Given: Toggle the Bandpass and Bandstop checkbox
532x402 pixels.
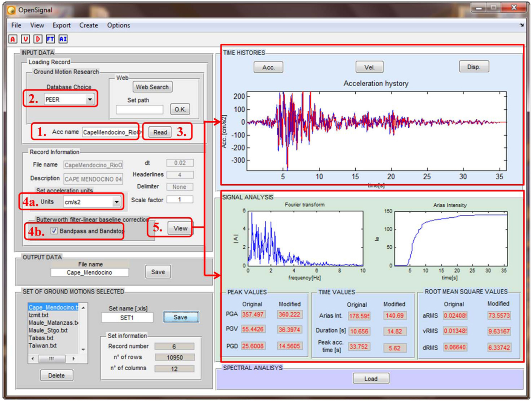Looking at the screenshot, I should click(x=54, y=231).
